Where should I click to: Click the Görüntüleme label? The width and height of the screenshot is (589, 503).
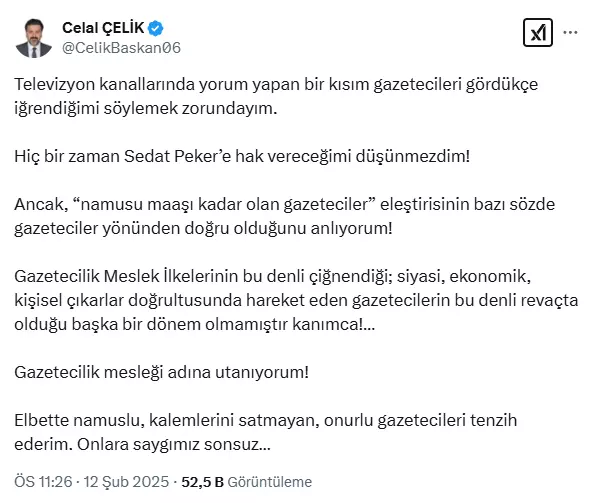[270, 482]
